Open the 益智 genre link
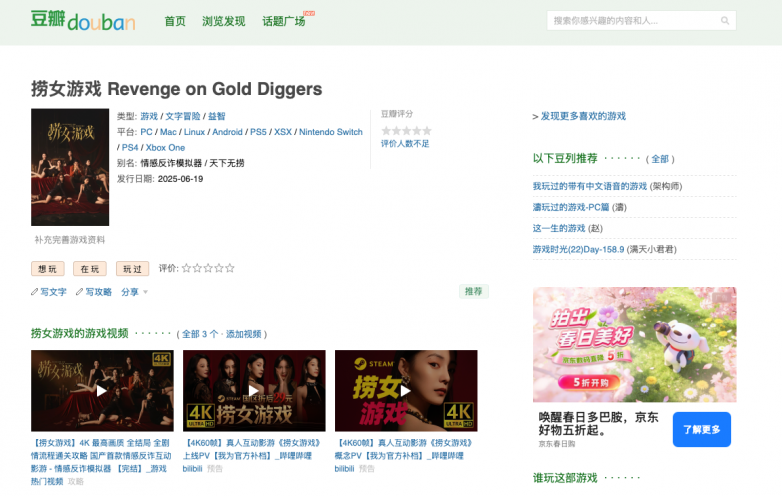 click(x=216, y=116)
